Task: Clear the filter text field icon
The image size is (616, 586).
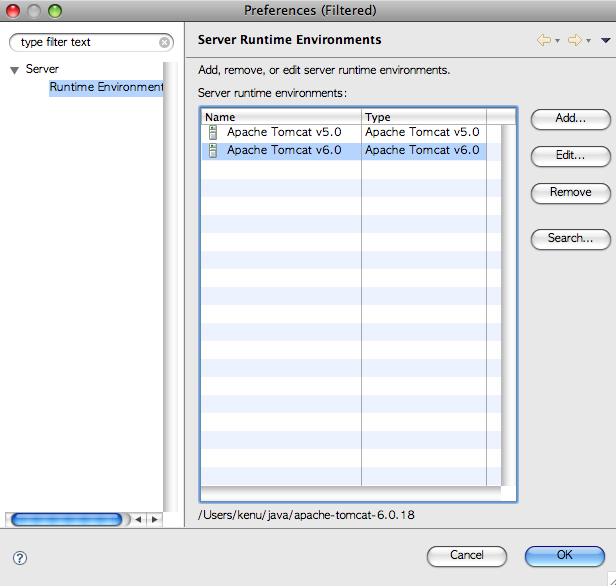Action: 165,42
